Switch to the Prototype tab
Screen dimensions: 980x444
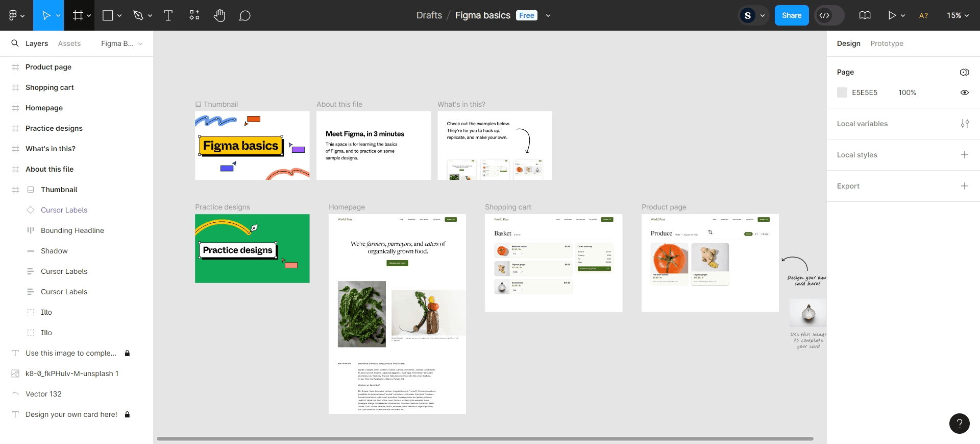point(887,43)
